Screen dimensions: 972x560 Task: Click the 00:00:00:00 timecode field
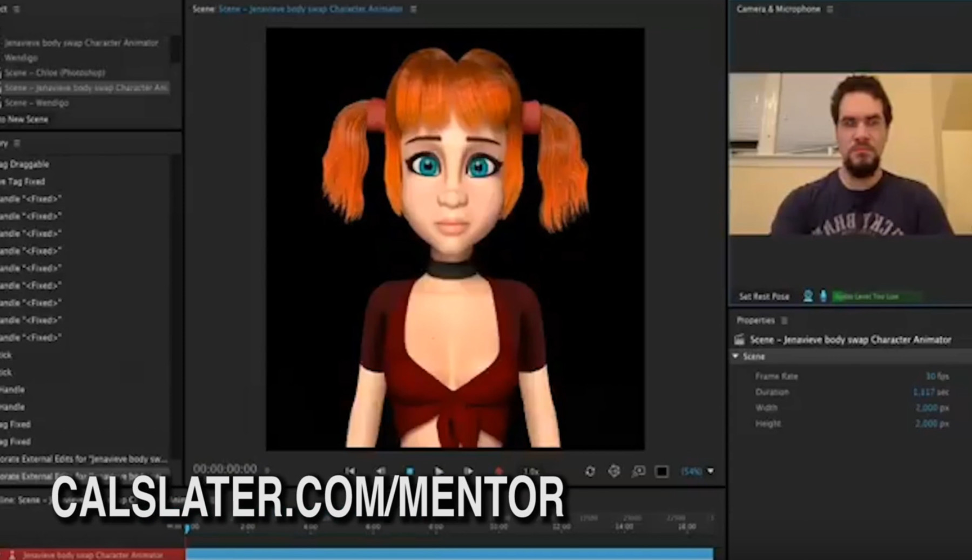pyautogui.click(x=226, y=468)
